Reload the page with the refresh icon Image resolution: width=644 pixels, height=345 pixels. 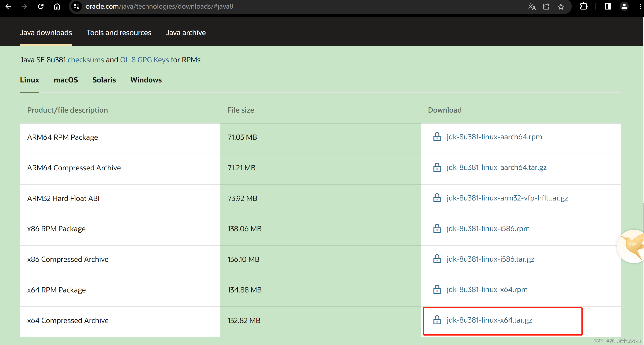41,6
